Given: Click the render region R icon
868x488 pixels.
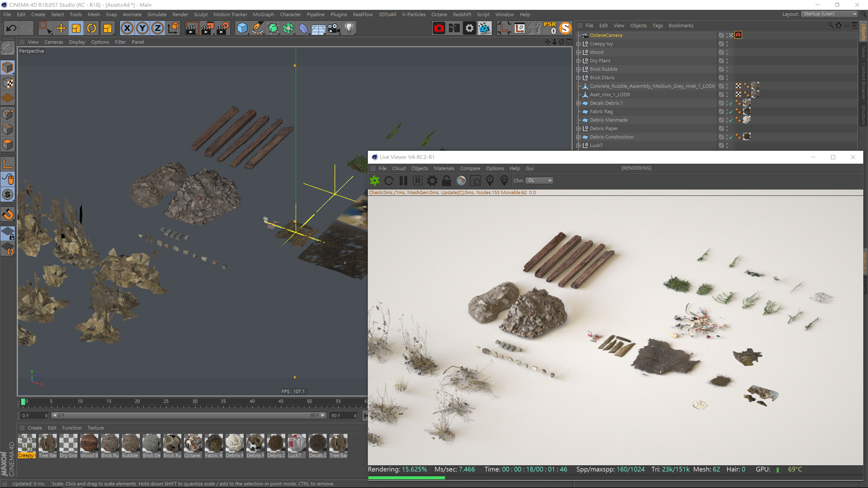Looking at the screenshot, I should [x=418, y=181].
